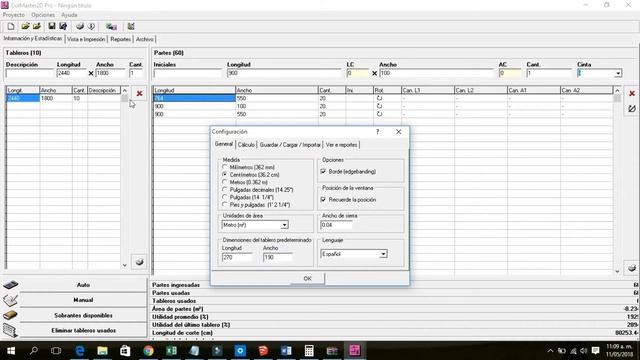Select the Centímetros radio option
The width and height of the screenshot is (640, 360).
click(224, 175)
